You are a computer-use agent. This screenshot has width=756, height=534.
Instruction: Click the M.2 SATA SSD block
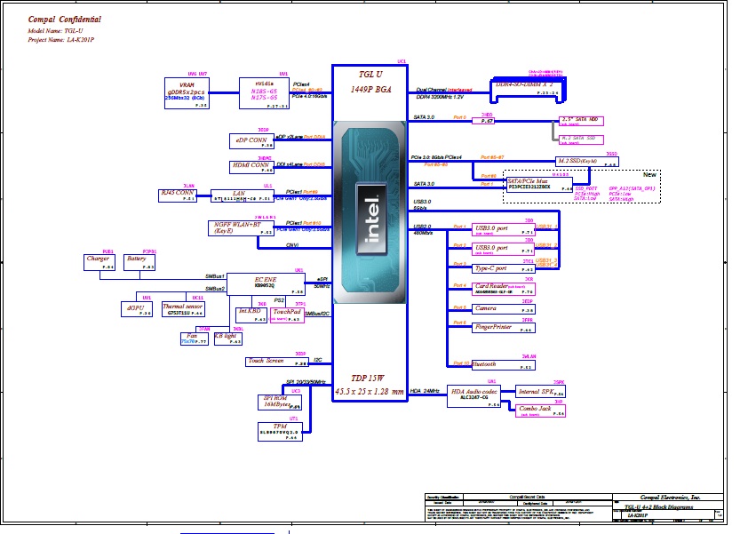[581, 139]
